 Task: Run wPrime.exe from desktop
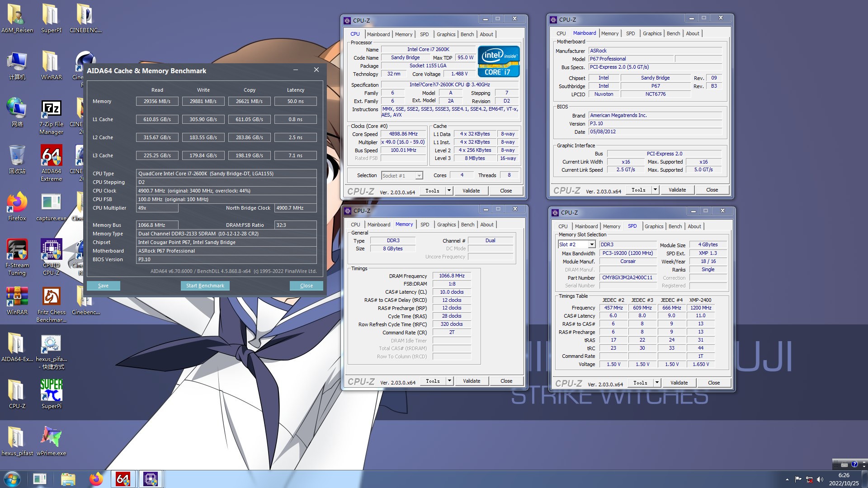pyautogui.click(x=51, y=441)
